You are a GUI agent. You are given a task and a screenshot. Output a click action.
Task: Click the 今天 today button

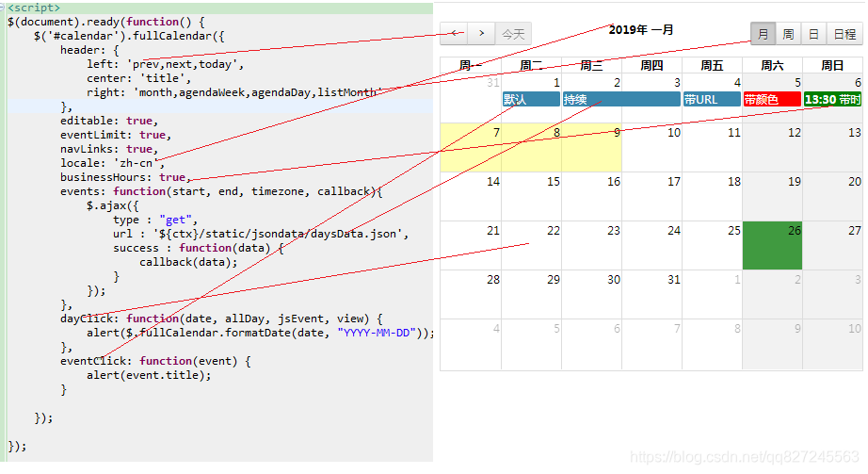click(513, 34)
